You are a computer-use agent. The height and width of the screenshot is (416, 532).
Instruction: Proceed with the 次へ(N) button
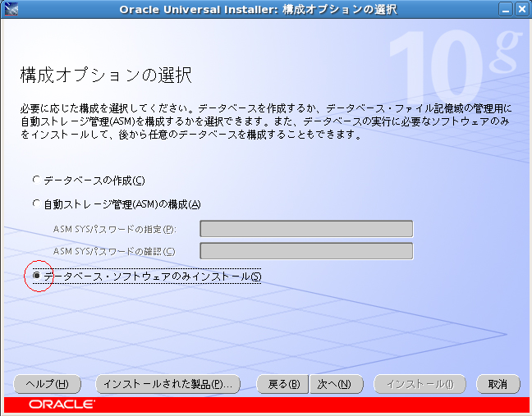click(x=336, y=384)
